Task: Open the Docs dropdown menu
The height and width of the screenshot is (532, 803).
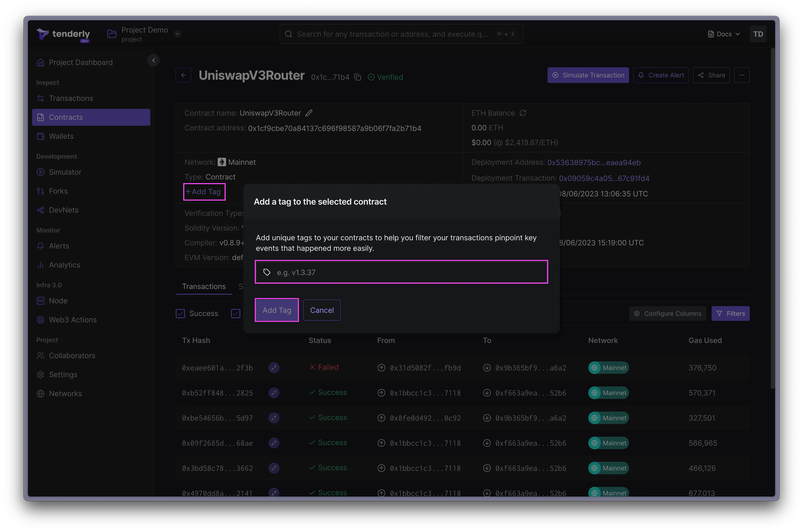Action: click(x=724, y=34)
